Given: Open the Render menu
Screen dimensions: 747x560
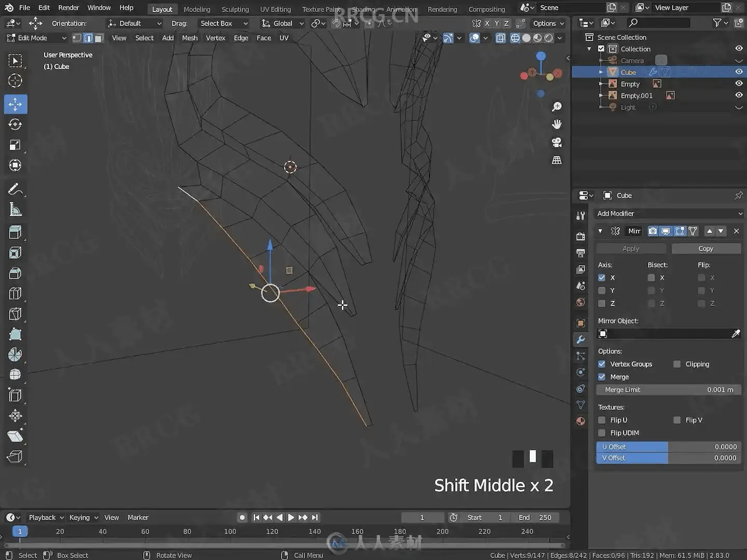Looking at the screenshot, I should tap(68, 8).
